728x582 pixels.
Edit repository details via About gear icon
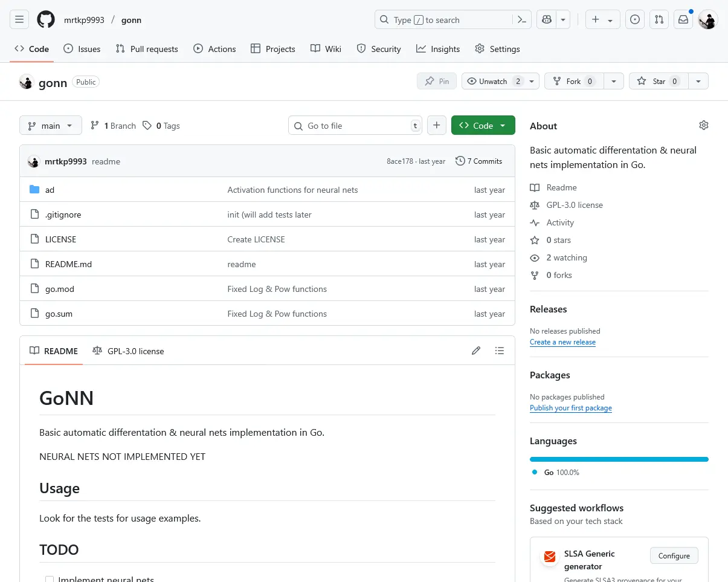tap(704, 125)
